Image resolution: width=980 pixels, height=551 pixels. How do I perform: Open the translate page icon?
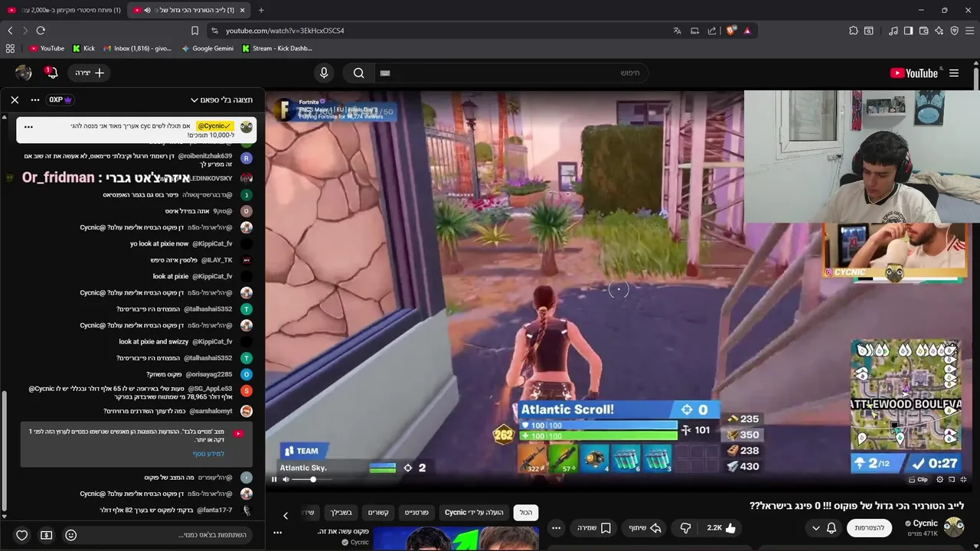pos(677,31)
